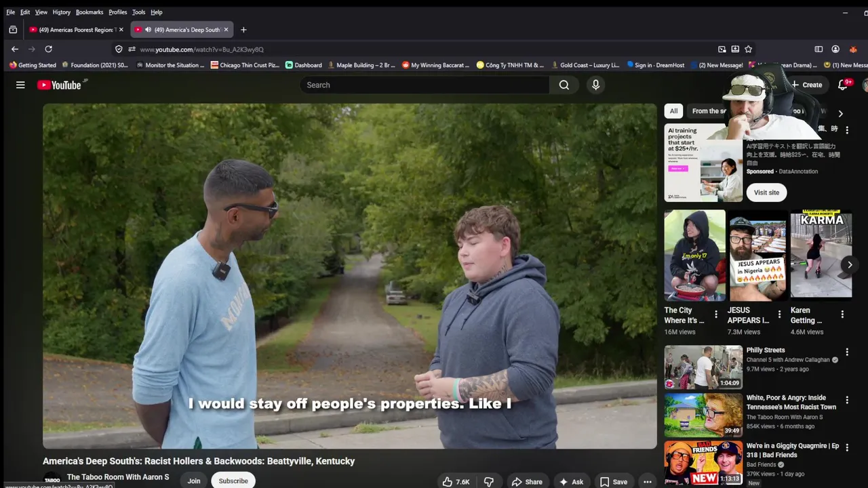The image size is (868, 488).
Task: Open the History menu
Action: pos(61,12)
